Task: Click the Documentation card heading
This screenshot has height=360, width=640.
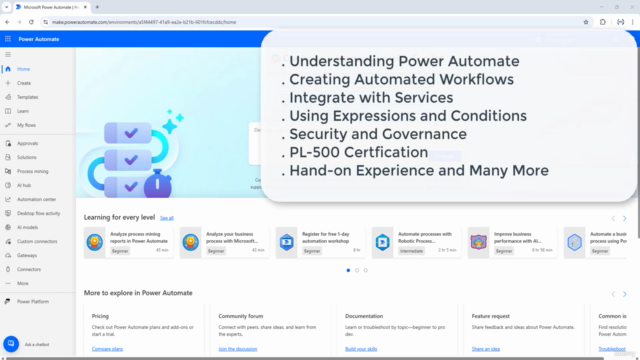Action: (x=364, y=316)
